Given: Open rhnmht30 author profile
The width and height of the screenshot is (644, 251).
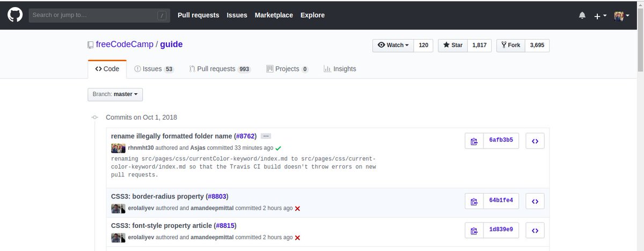Looking at the screenshot, I should [x=141, y=147].
